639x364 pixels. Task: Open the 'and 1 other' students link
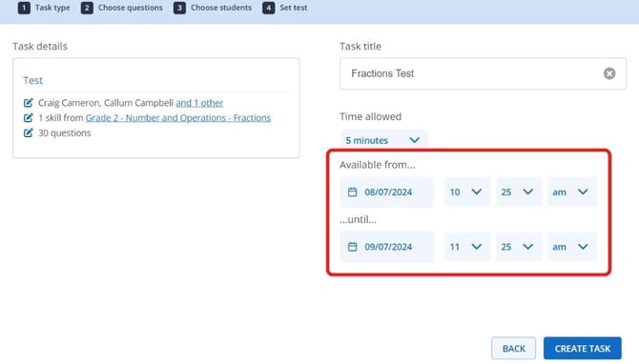coord(199,103)
